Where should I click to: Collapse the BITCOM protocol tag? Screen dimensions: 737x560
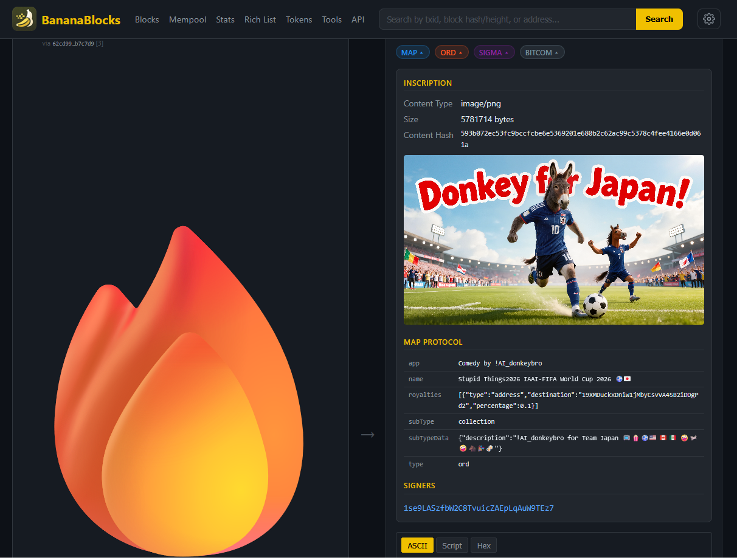click(x=542, y=52)
